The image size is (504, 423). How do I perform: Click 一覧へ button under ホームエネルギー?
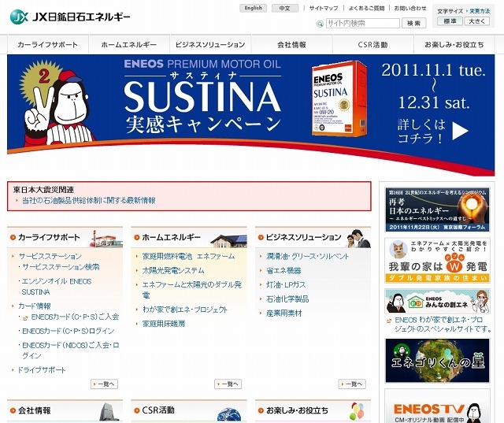click(x=228, y=384)
